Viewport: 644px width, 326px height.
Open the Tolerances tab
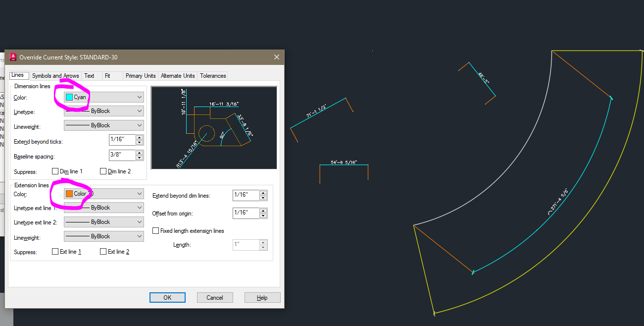point(212,75)
